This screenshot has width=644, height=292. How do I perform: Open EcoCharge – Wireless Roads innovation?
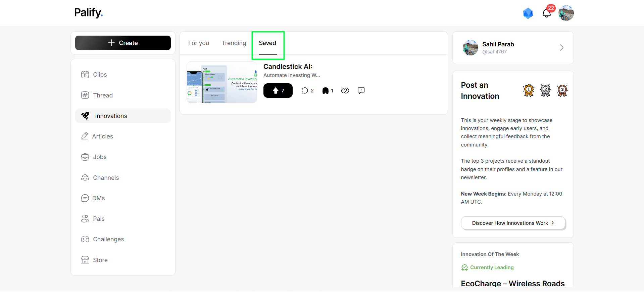tap(513, 284)
